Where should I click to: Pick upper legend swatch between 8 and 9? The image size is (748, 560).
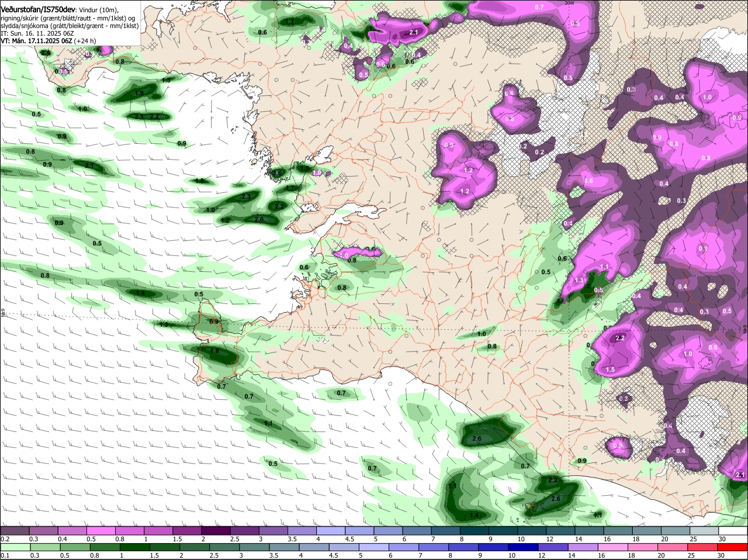pos(475,530)
